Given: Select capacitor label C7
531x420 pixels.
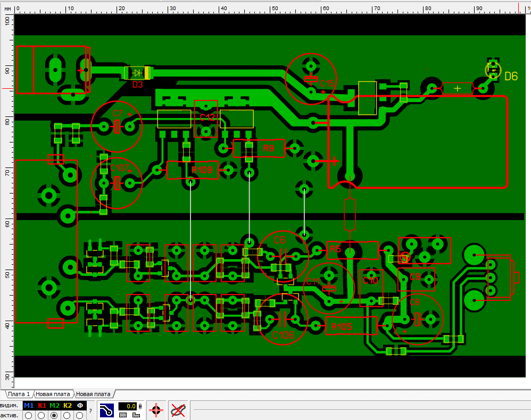Looking at the screenshot, I should point(118,113).
